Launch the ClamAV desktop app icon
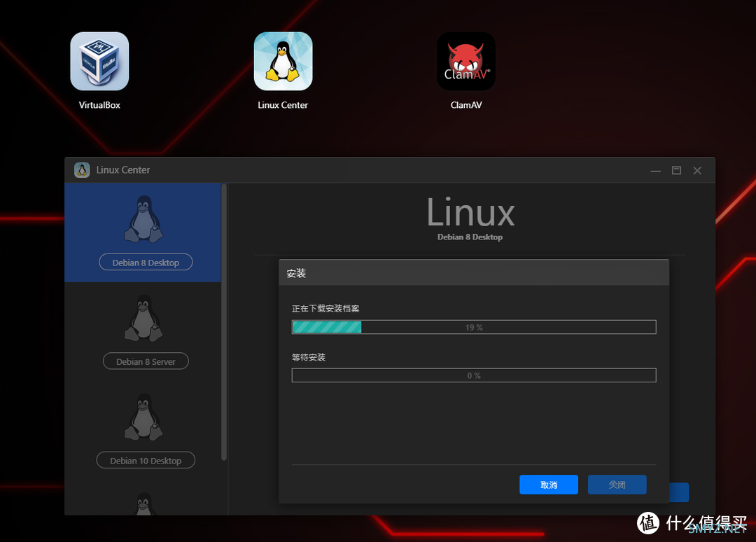 click(x=466, y=61)
